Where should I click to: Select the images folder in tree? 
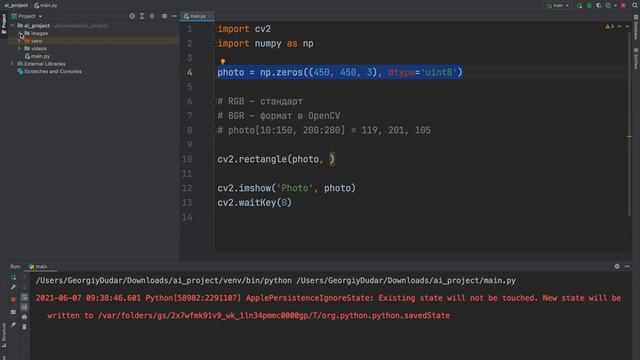click(x=36, y=33)
